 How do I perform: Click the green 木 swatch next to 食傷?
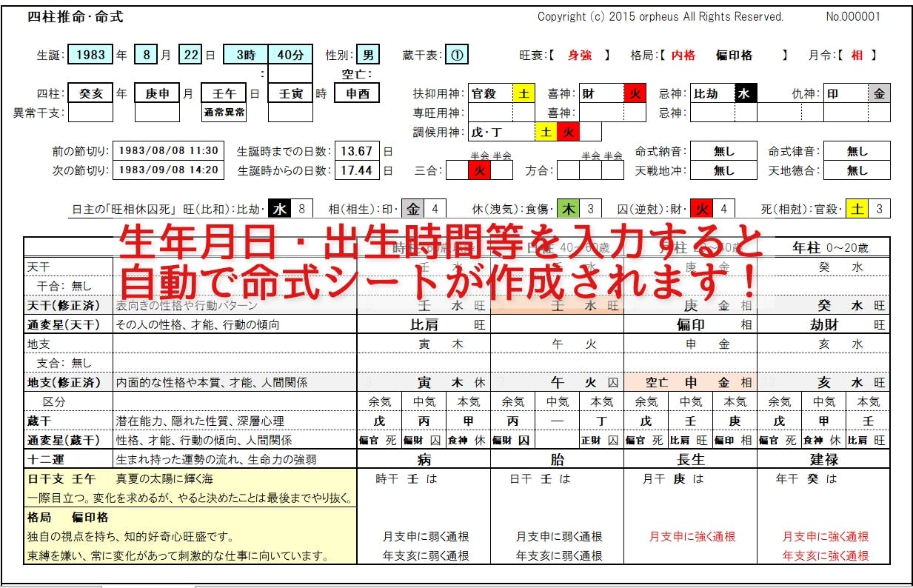(x=568, y=209)
